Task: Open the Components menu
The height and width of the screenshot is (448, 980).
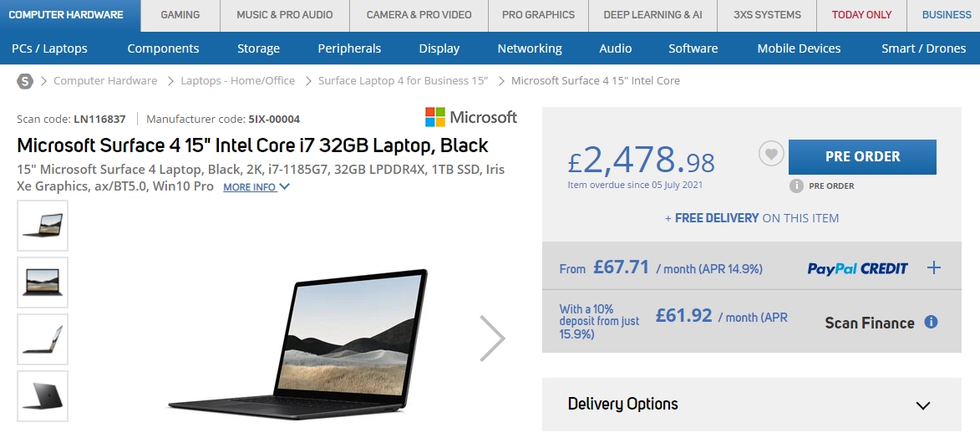Action: [x=163, y=48]
